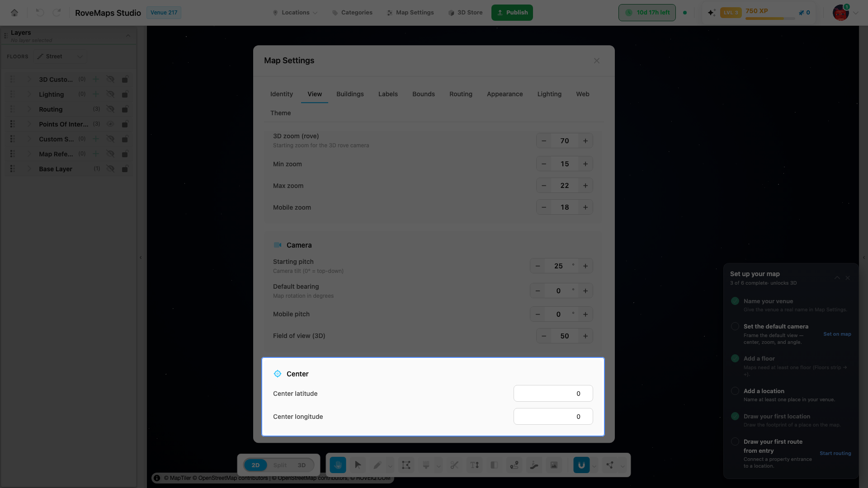Image resolution: width=868 pixels, height=488 pixels.
Task: Click the Publish button
Action: [x=512, y=13]
